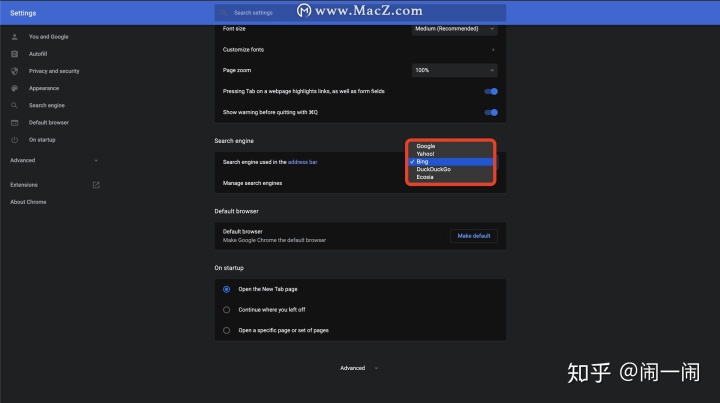Click the Settings title in header
Screen dimensions: 720x403
(23, 13)
